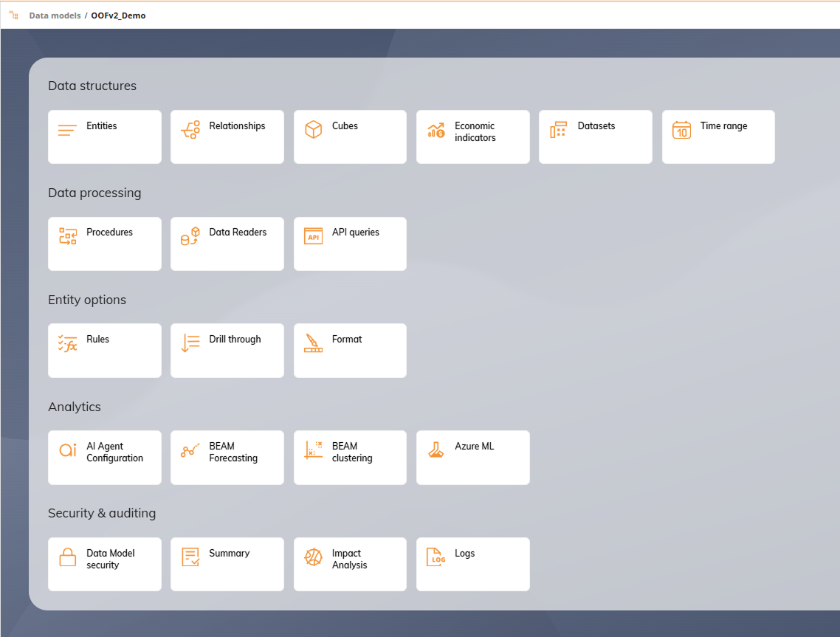Click the OOFv2_Demo breadcrumb item
This screenshot has width=840, height=637.
pos(118,16)
